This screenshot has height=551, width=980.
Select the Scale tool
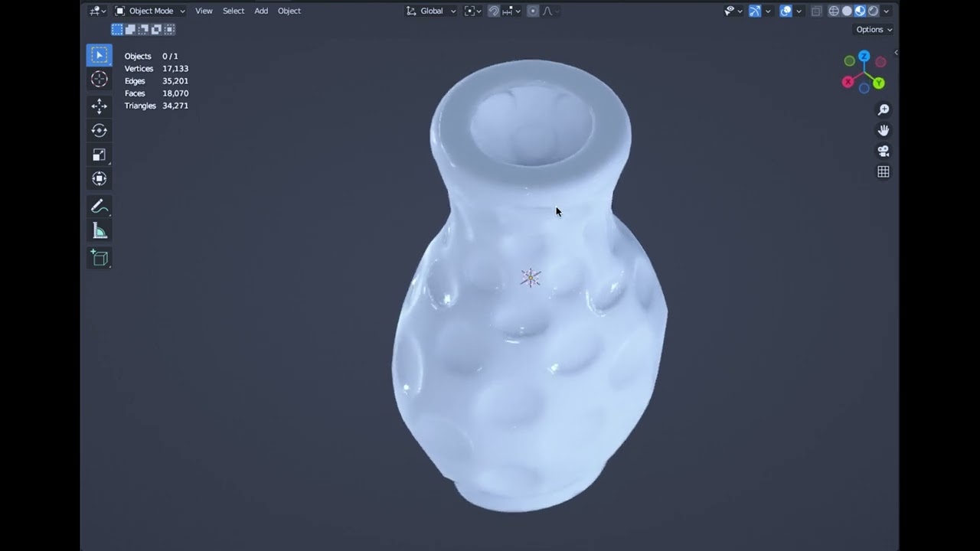(99, 155)
